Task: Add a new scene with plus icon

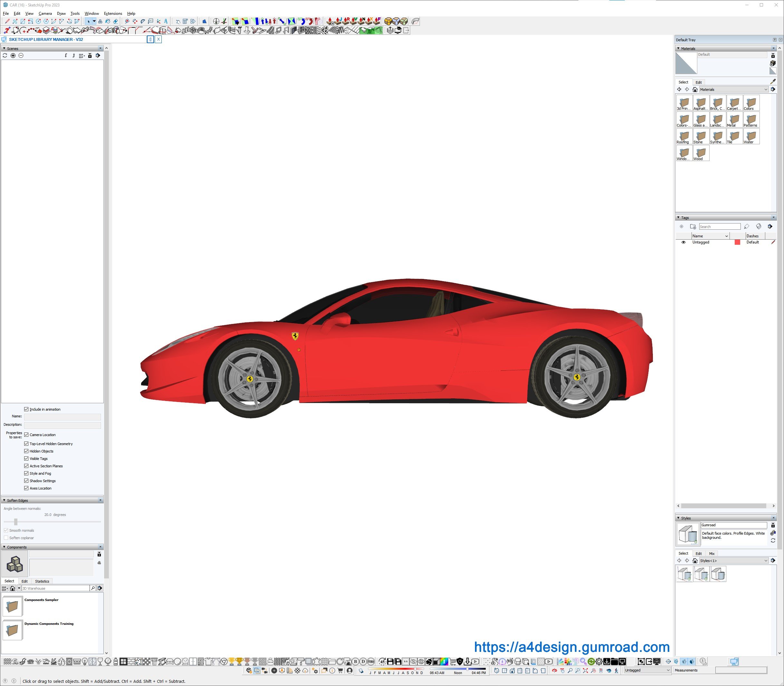Action: click(13, 55)
